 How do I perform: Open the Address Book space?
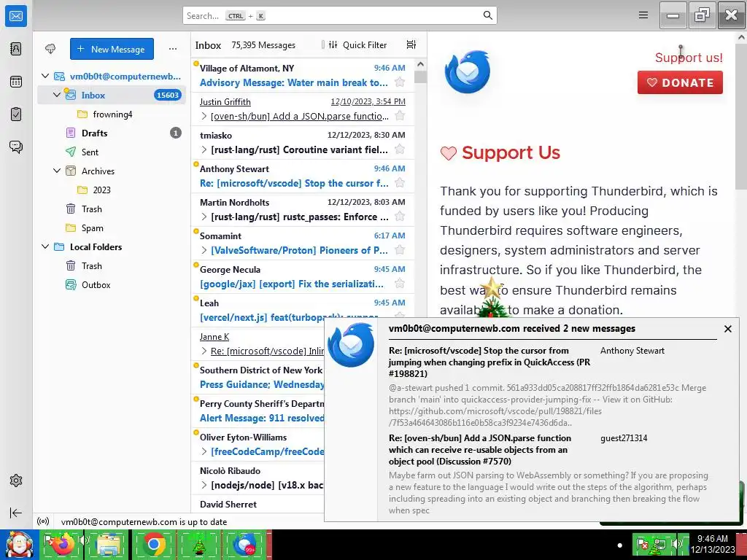click(x=16, y=49)
